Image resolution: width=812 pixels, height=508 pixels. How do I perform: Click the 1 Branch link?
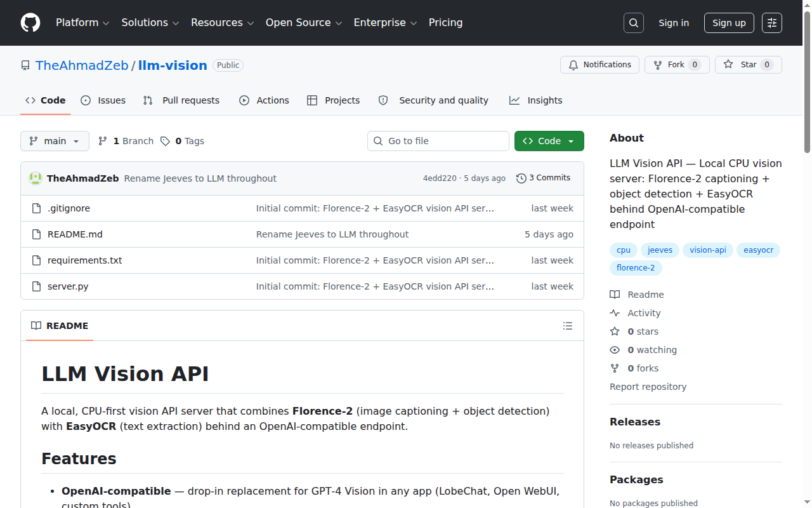(126, 141)
